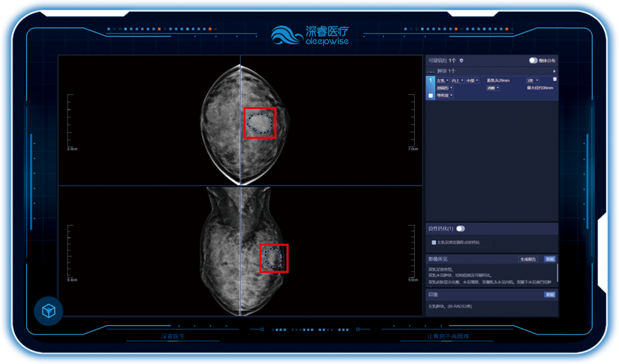
Task: Copy the 印象 impression text
Action: (550, 295)
